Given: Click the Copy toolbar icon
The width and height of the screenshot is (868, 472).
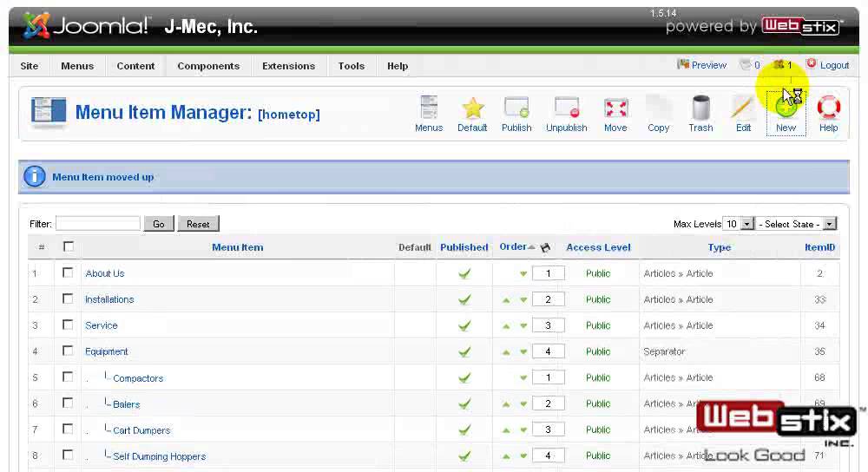Looking at the screenshot, I should tap(658, 114).
